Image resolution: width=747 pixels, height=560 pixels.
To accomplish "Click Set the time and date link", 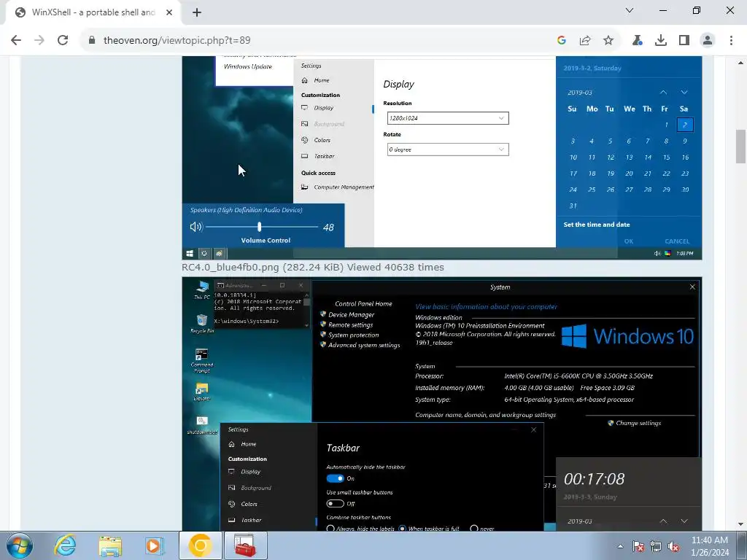I will coord(597,225).
